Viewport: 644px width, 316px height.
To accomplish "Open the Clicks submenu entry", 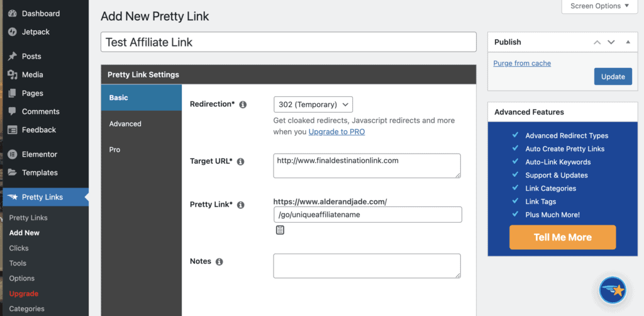I will (x=19, y=248).
